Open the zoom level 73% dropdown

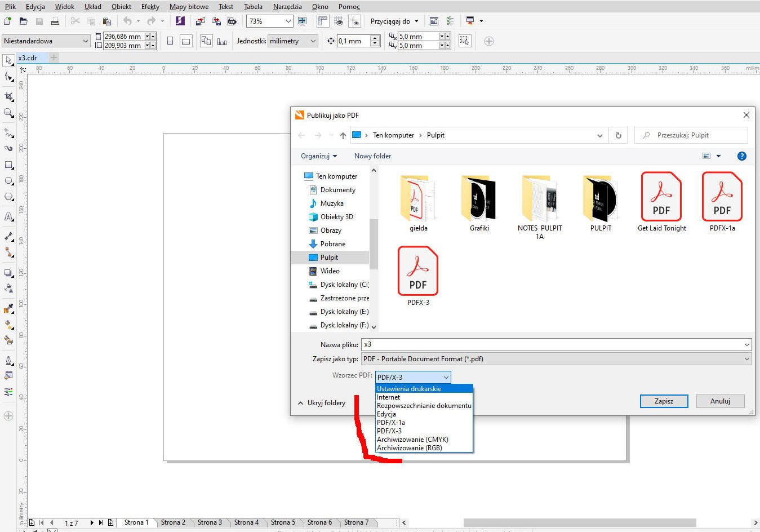click(x=288, y=21)
